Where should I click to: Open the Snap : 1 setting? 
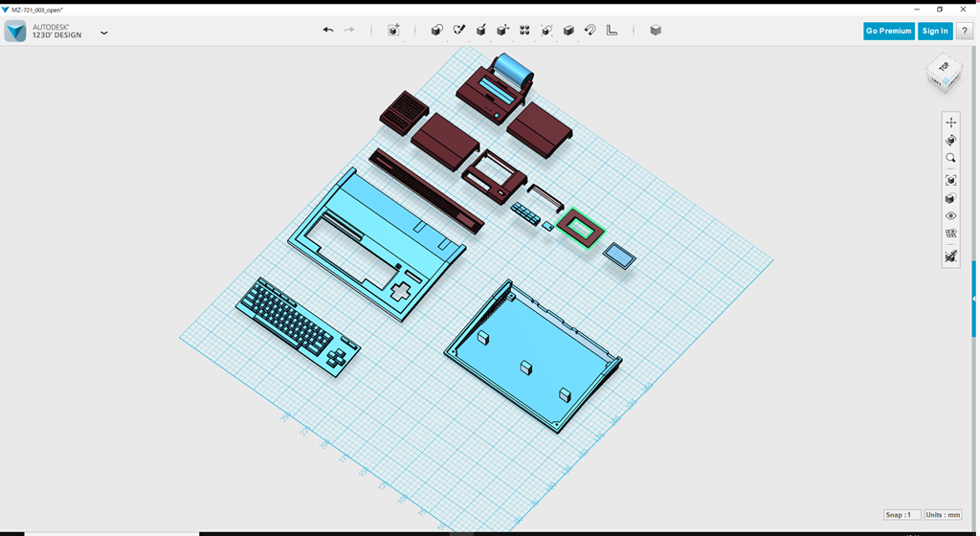click(x=902, y=515)
